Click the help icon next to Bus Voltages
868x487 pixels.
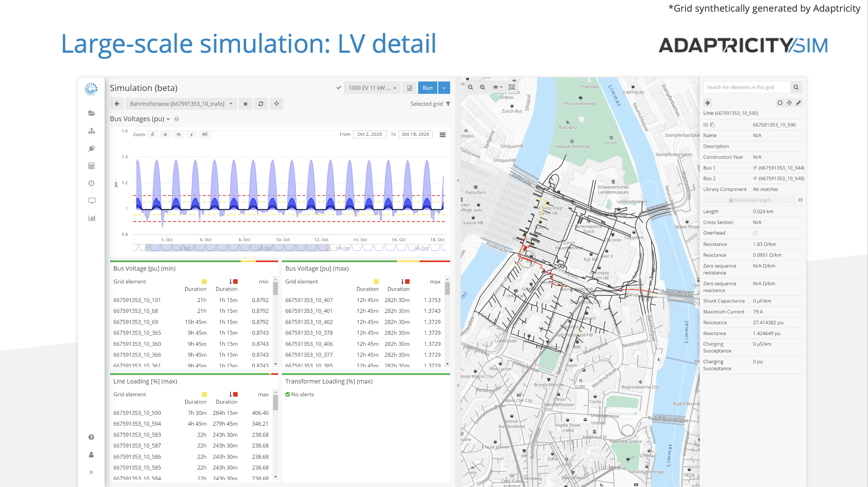(x=177, y=119)
